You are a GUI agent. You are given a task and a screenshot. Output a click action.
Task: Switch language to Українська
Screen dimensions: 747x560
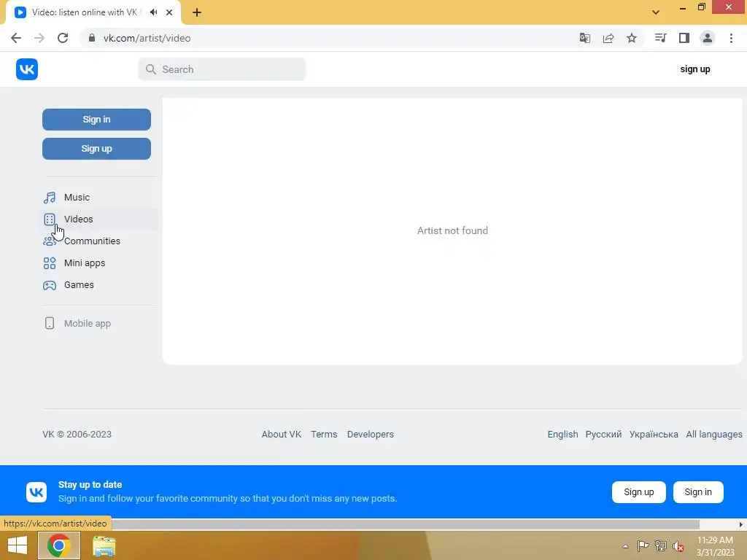pos(654,435)
